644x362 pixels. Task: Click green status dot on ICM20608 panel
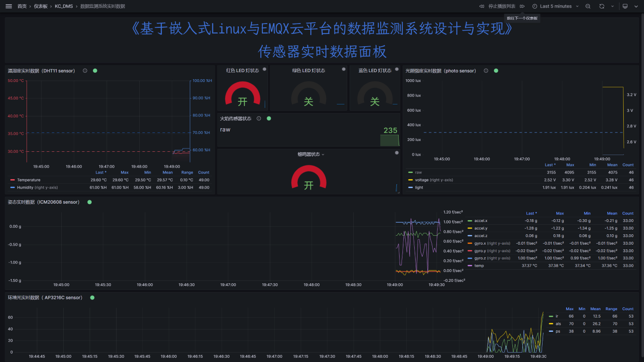tap(89, 202)
